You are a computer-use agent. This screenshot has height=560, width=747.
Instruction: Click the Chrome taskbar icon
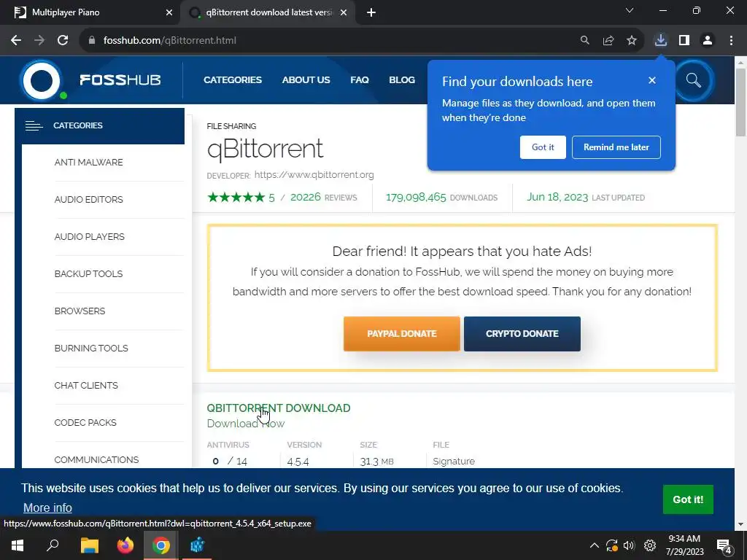coord(161,545)
